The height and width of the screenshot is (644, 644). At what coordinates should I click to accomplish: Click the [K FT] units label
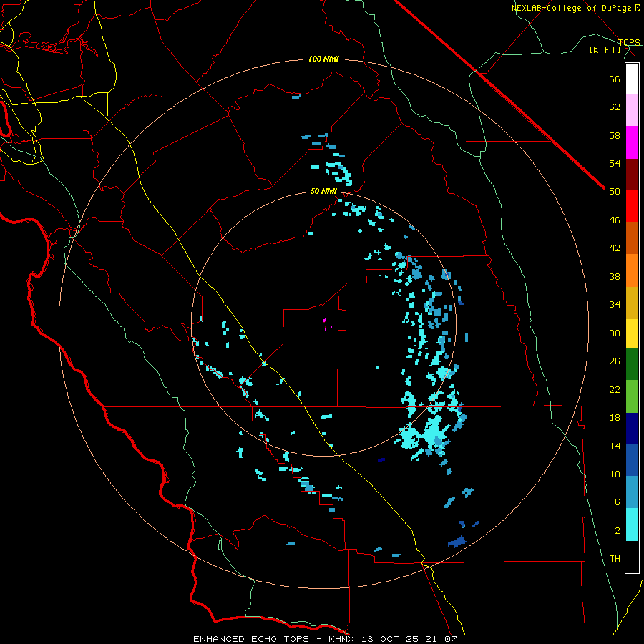coord(605,50)
